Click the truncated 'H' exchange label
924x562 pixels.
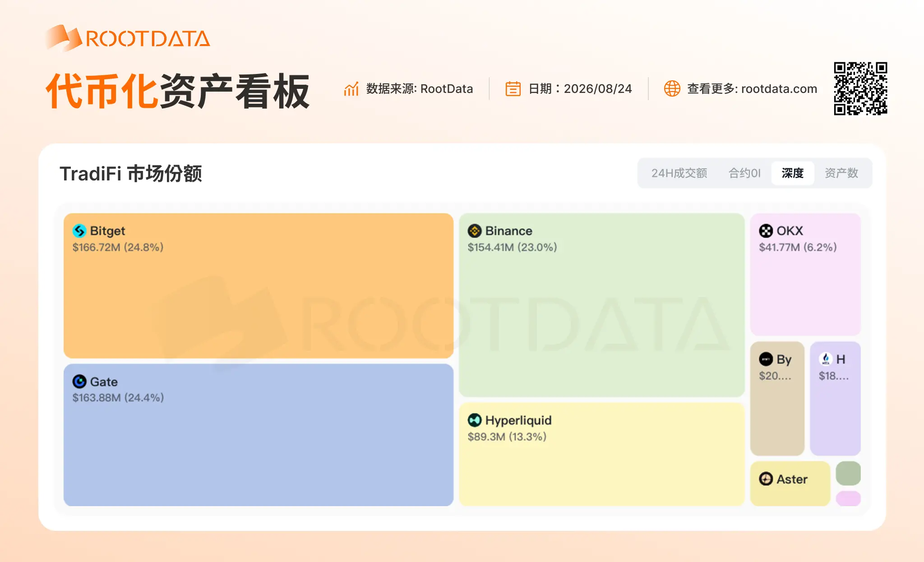(x=841, y=359)
